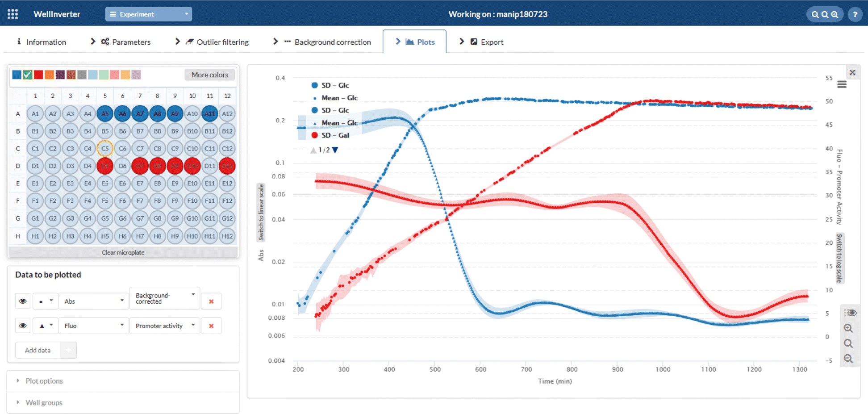Toggle SD – Gal legend entry

pyautogui.click(x=330, y=135)
